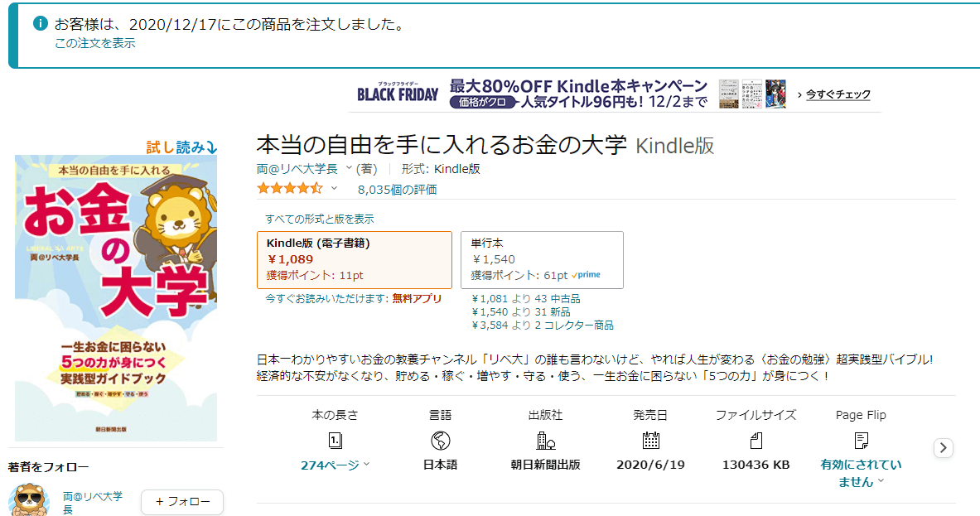Click the globe icon under 言語
Screen dimensions: 980x516
tap(441, 441)
